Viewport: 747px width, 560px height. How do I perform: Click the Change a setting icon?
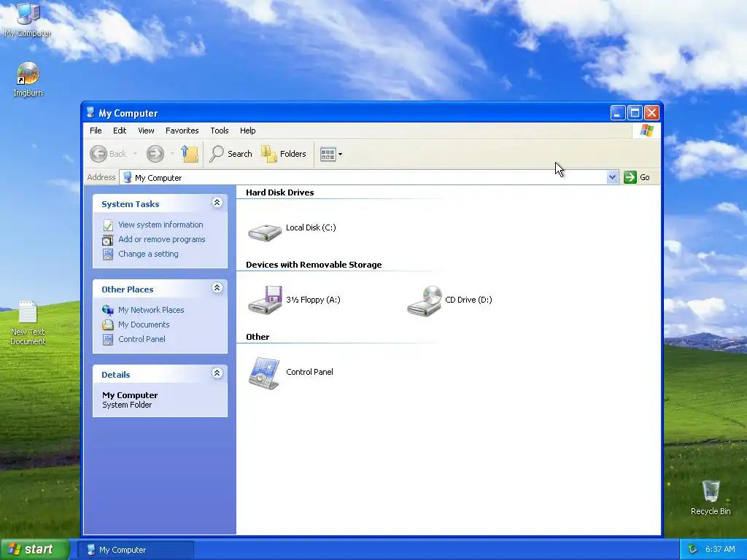[x=108, y=254]
